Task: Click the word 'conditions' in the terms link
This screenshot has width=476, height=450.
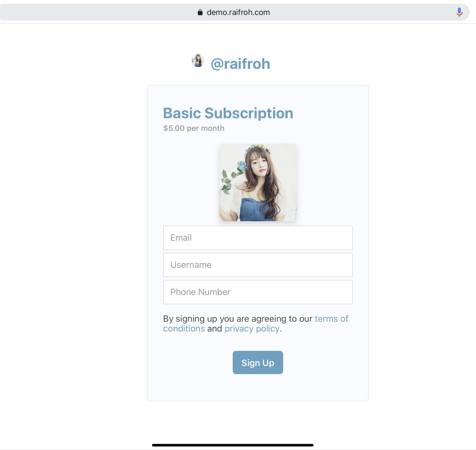Action: click(184, 328)
